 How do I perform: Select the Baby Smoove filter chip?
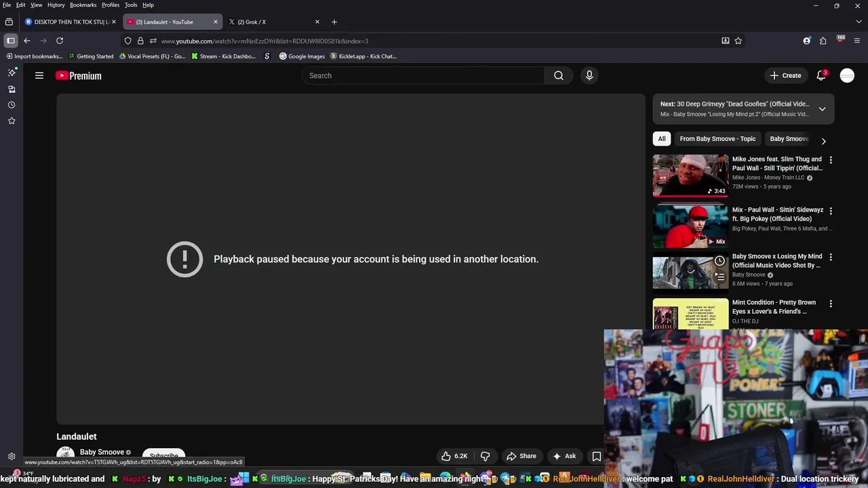[789, 139]
